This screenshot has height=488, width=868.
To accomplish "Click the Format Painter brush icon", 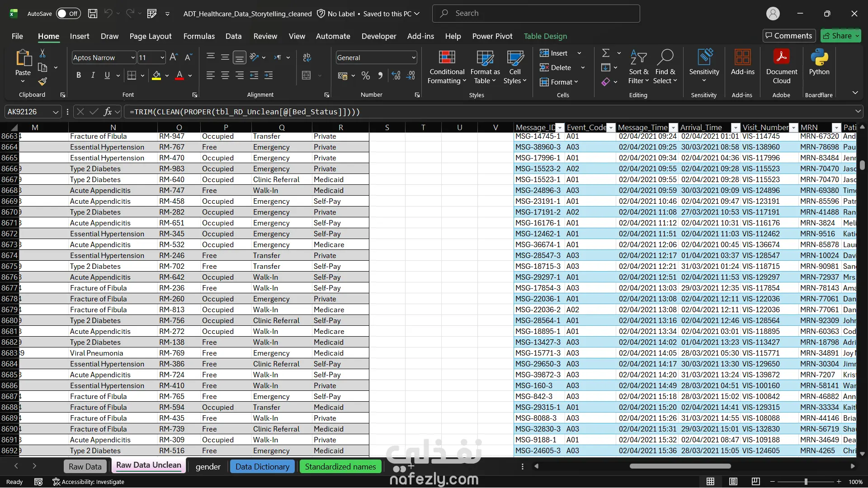I will coord(42,82).
